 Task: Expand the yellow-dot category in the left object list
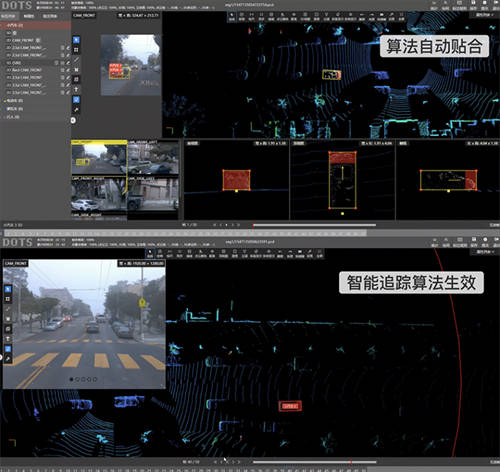pyautogui.click(x=13, y=101)
